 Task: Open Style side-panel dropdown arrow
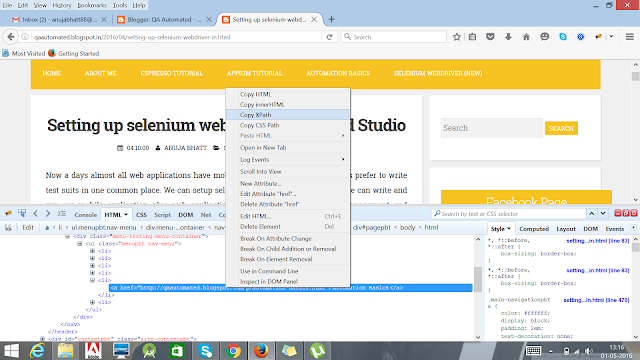tap(509, 229)
